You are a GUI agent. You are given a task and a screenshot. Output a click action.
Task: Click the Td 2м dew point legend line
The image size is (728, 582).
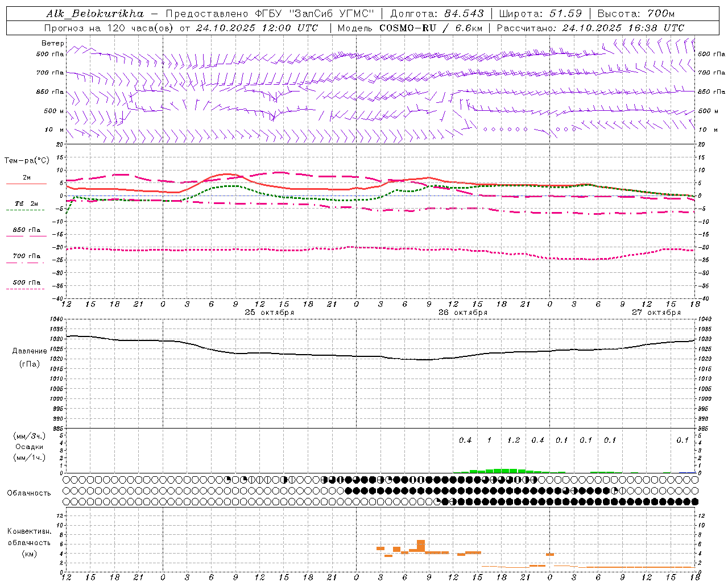[26, 210]
